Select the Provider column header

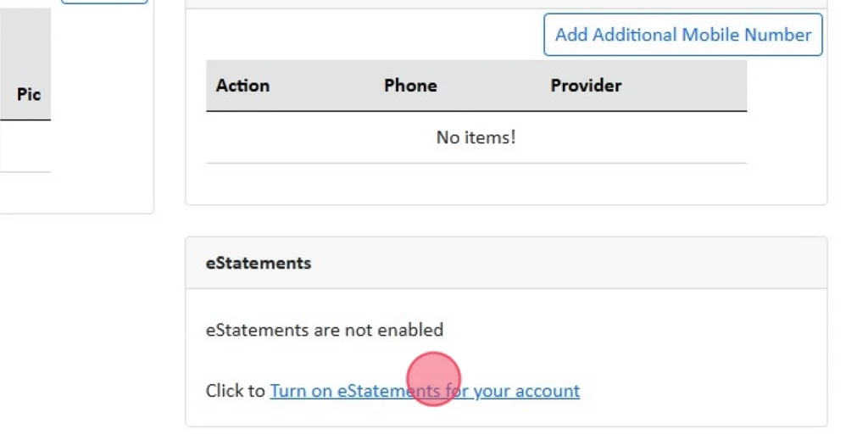[x=586, y=86]
